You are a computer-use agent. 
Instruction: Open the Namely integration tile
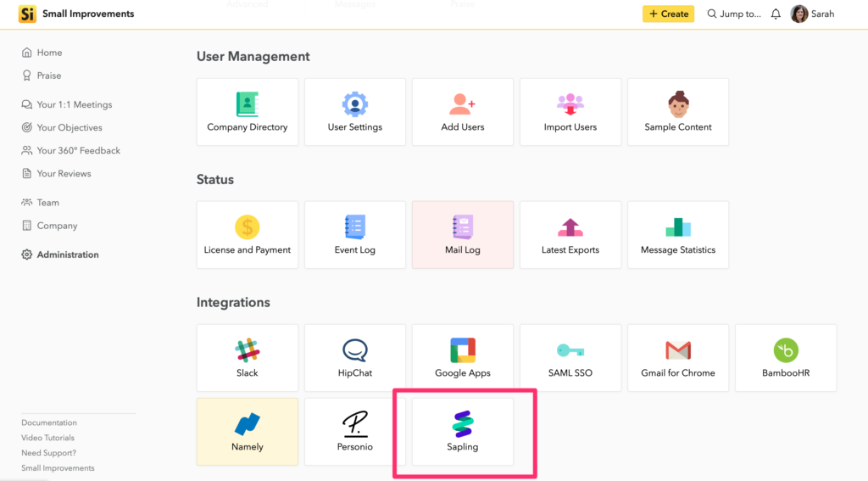tap(247, 432)
